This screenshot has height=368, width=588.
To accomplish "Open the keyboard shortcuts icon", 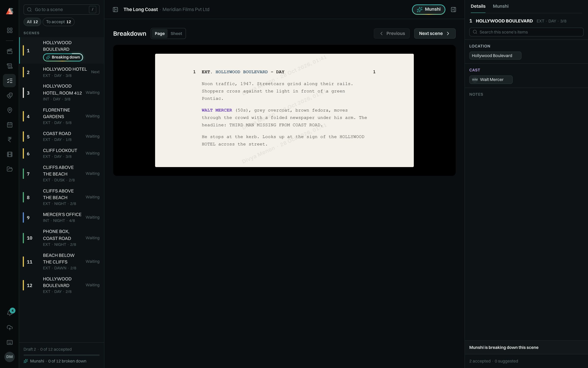I will click(x=10, y=342).
